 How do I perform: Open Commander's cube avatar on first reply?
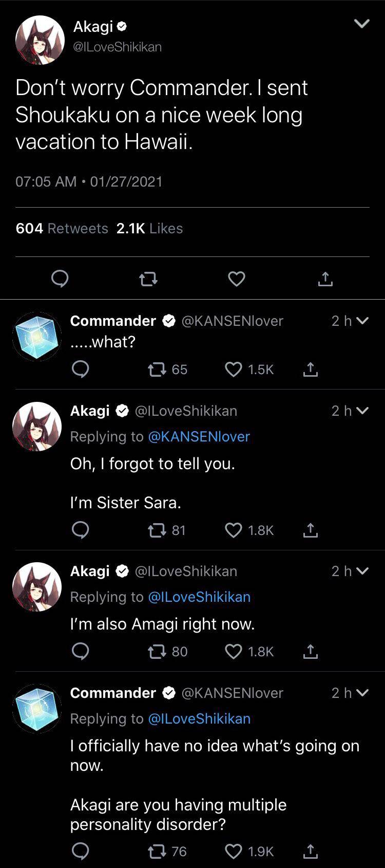(37, 336)
